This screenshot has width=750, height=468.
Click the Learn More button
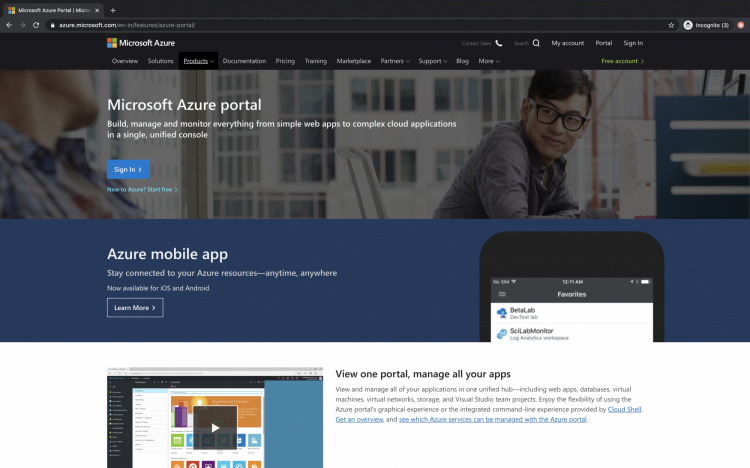[135, 308]
